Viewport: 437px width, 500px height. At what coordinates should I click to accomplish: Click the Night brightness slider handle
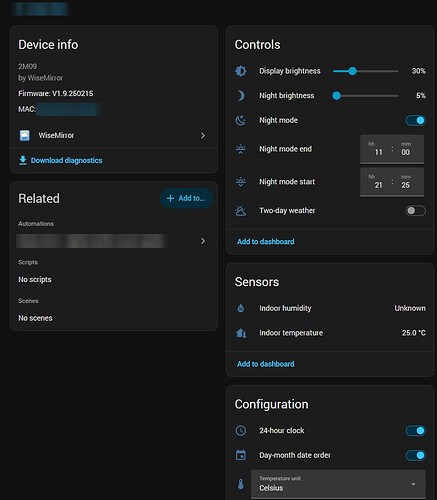337,96
